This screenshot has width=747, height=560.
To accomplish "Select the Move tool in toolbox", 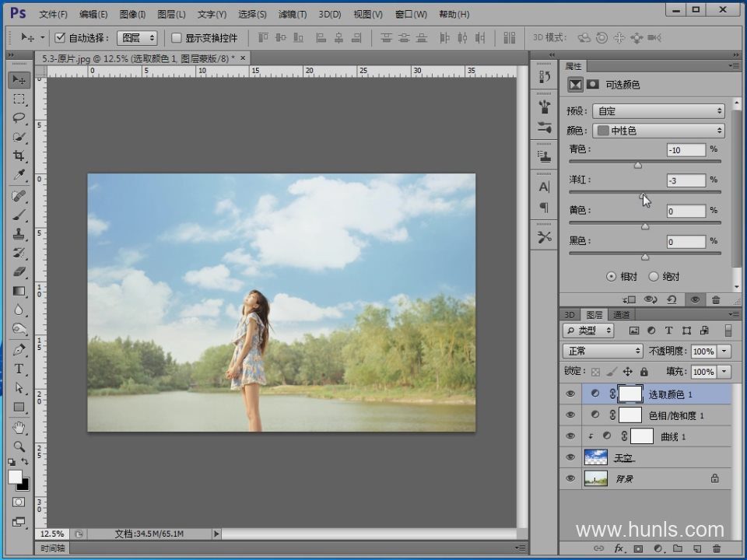I will pos(19,79).
